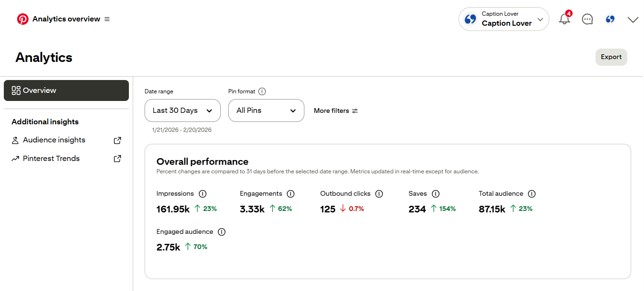The width and height of the screenshot is (644, 291).
Task: Show info for Saves metric
Action: [436, 194]
